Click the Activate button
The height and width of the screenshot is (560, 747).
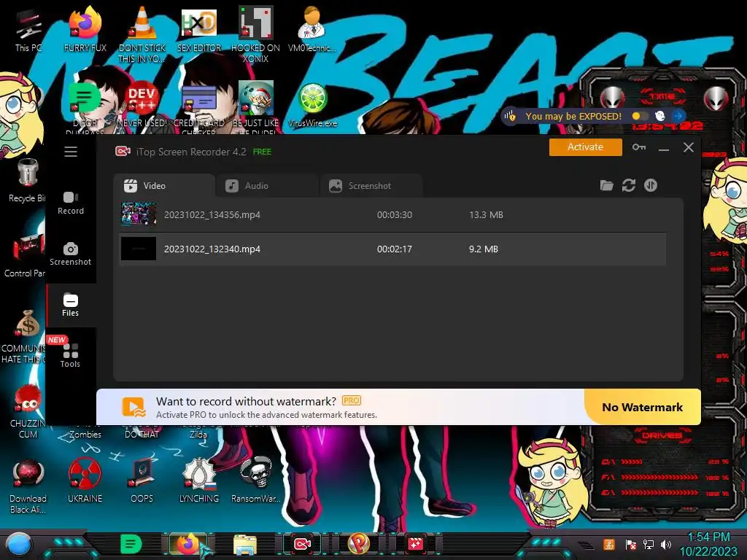coord(586,147)
